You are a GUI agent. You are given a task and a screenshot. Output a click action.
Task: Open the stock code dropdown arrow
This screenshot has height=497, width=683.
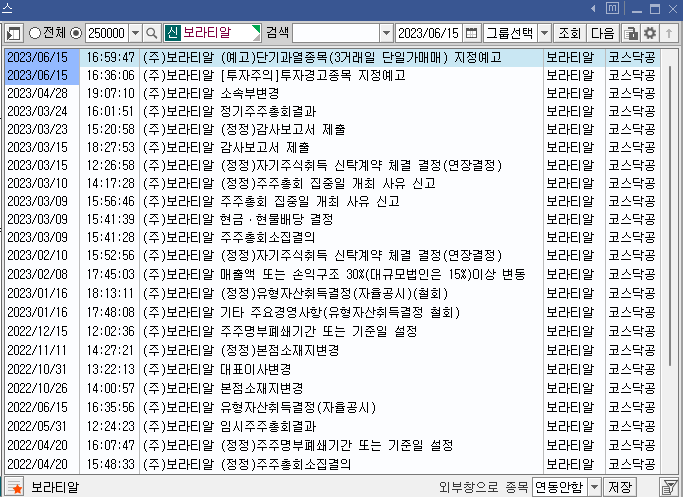(x=135, y=33)
